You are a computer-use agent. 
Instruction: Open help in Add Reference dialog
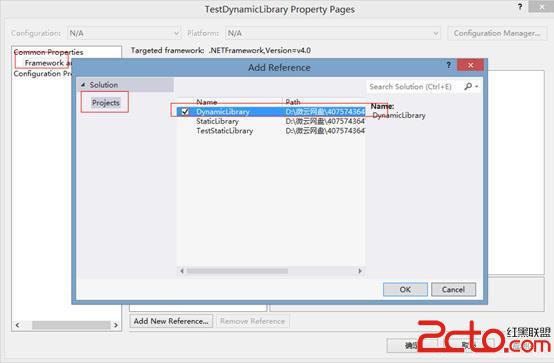tap(448, 65)
